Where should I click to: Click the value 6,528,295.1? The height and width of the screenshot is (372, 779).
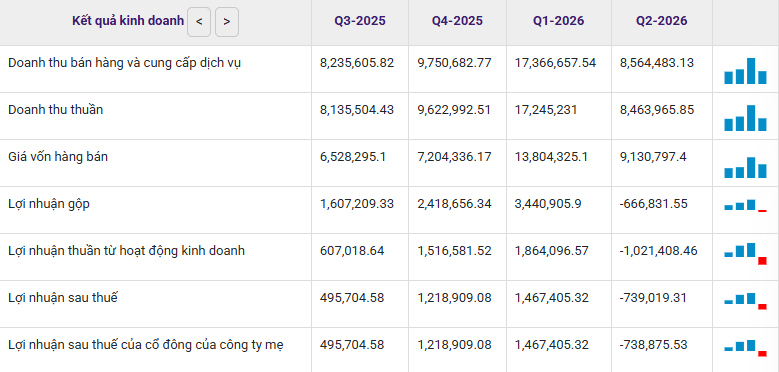[x=353, y=157]
